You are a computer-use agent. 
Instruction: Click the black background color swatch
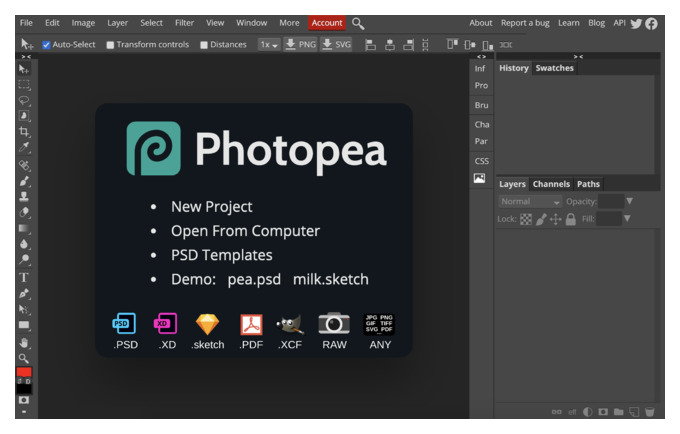pos(24,389)
